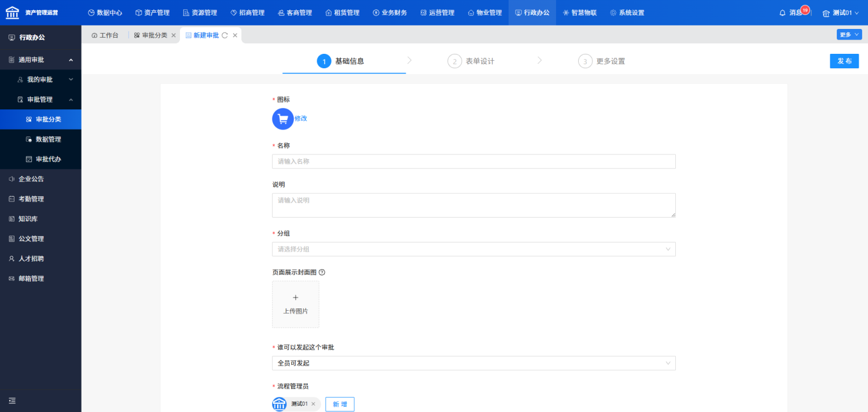The height and width of the screenshot is (412, 868).
Task: Click the 资产管理运营 logo icon
Action: pos(12,12)
